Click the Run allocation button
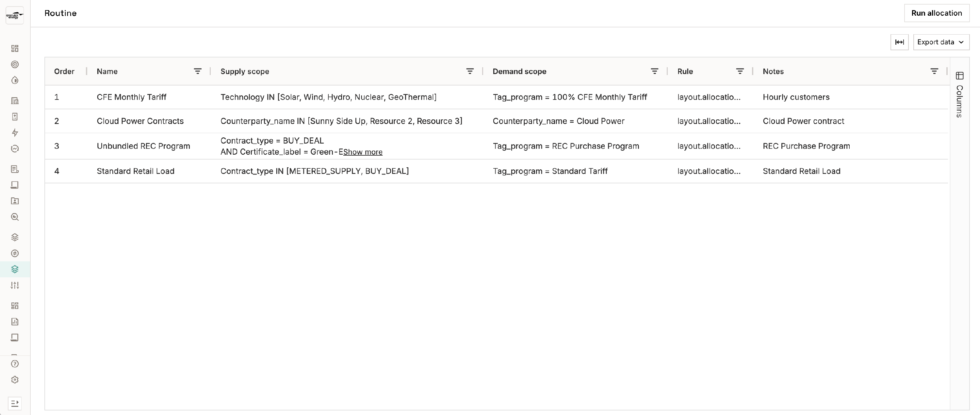This screenshot has height=415, width=980. 936,13
